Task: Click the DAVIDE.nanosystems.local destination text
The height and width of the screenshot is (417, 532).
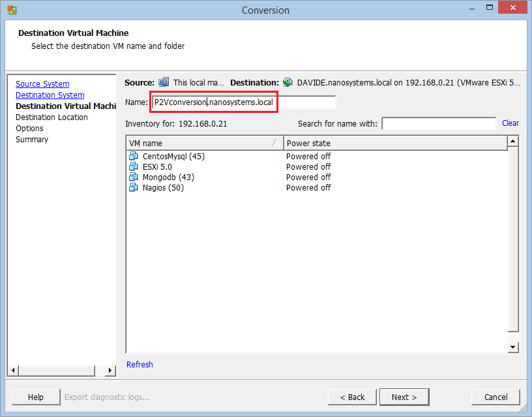Action: (x=408, y=82)
